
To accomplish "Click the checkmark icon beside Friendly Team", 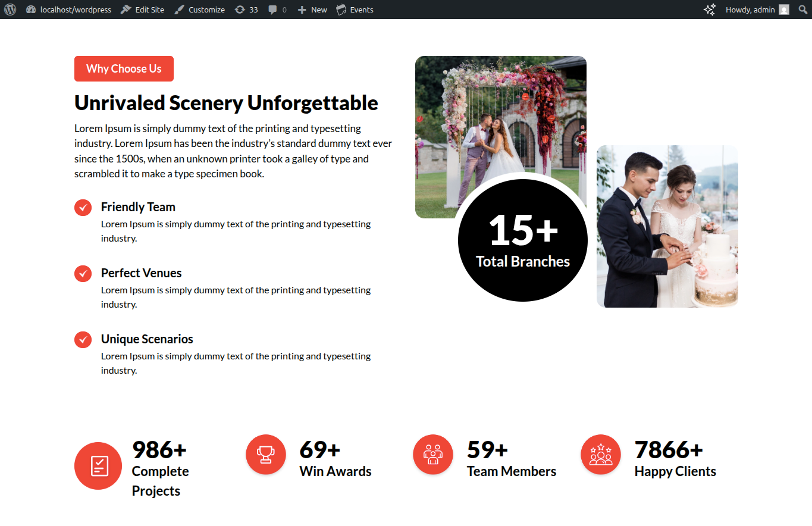I will pyautogui.click(x=83, y=208).
